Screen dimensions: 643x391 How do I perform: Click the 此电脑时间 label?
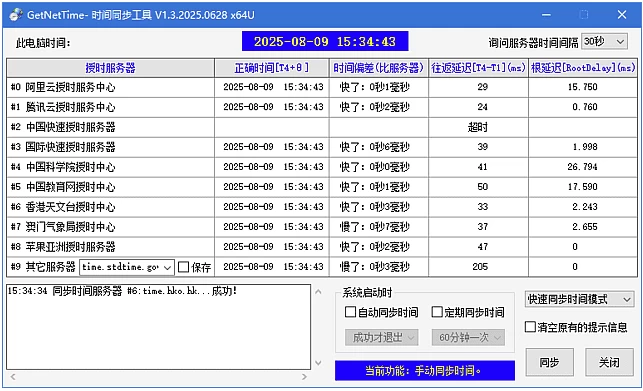pyautogui.click(x=43, y=43)
